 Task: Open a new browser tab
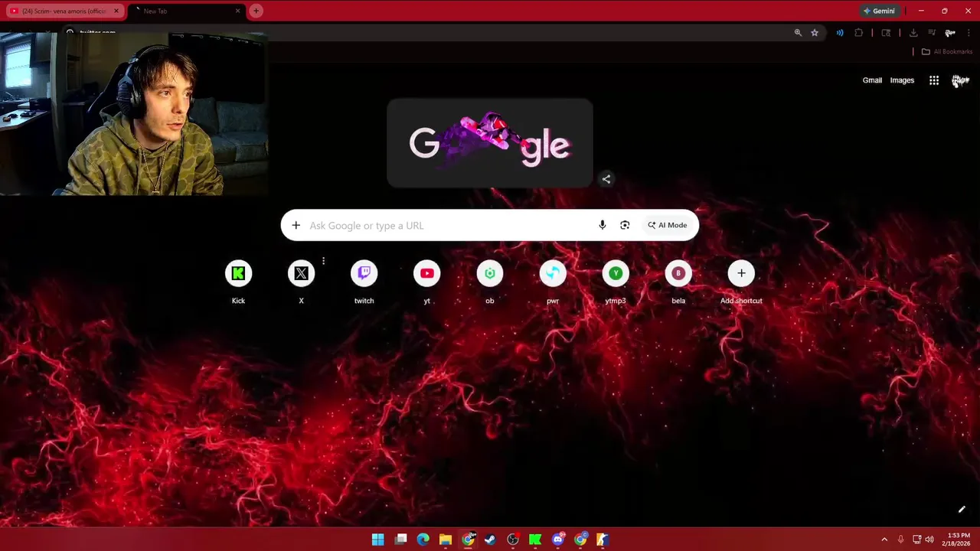pyautogui.click(x=256, y=11)
